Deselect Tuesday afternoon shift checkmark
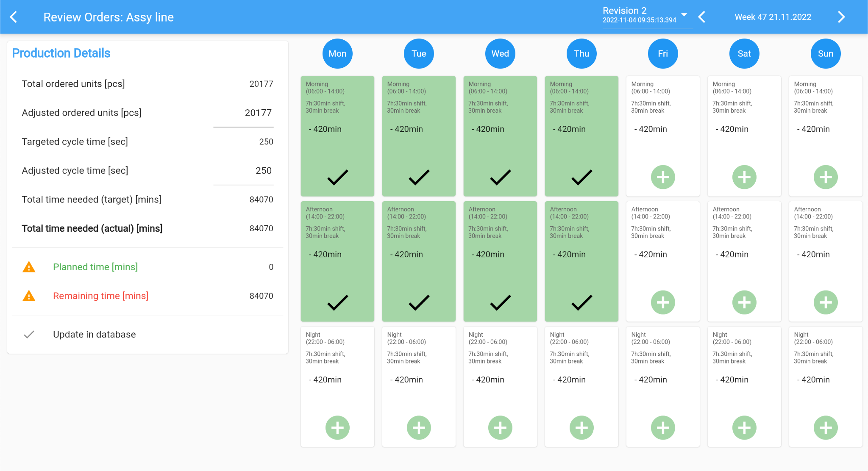The image size is (868, 471). (419, 302)
